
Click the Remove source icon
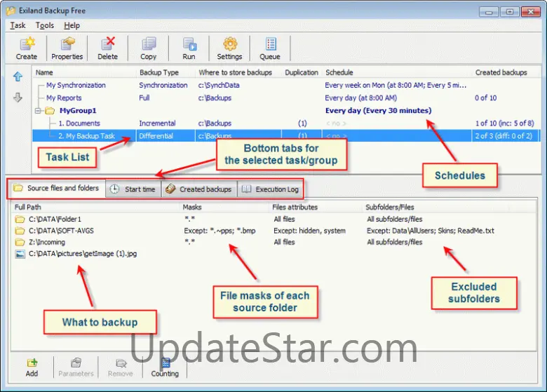121,363
